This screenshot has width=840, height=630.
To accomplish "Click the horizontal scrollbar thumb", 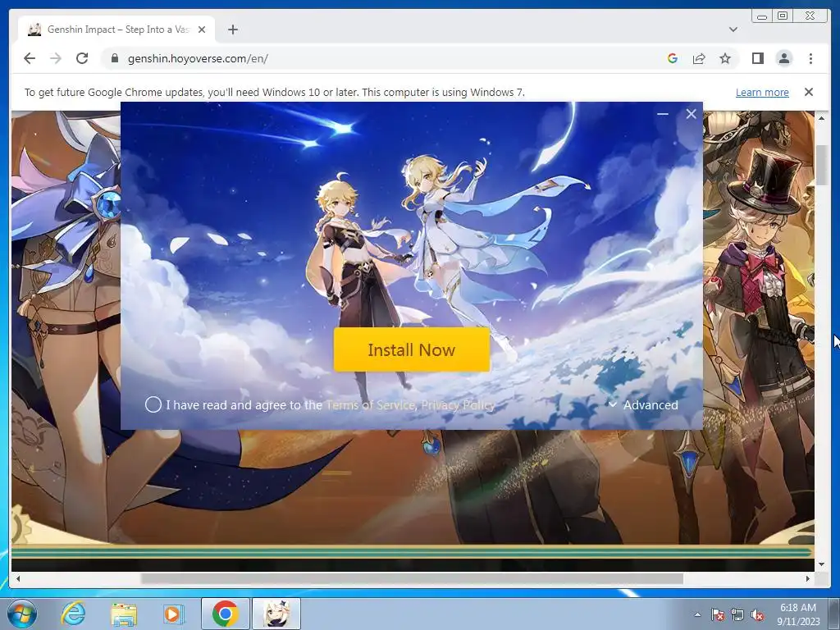I will coord(412,578).
